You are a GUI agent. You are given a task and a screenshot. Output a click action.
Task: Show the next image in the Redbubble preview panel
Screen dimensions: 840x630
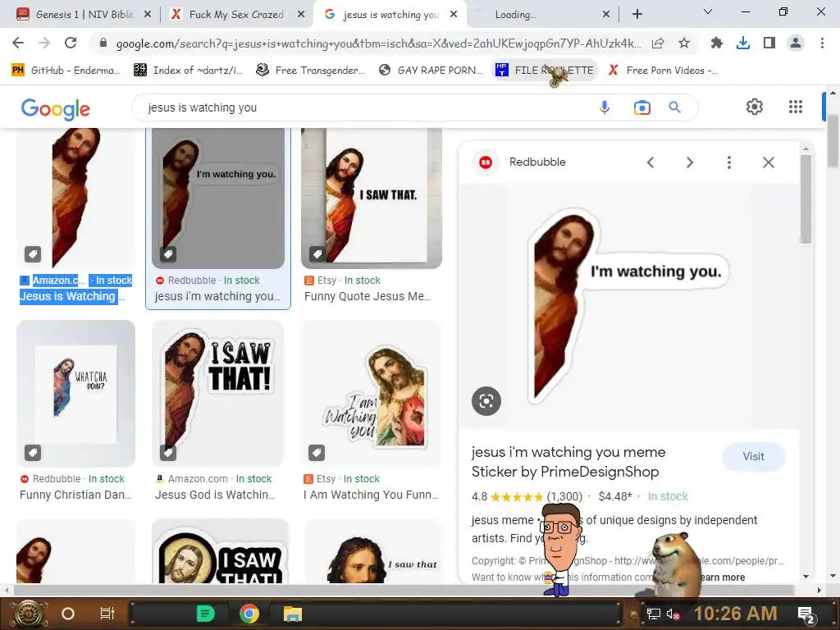689,162
